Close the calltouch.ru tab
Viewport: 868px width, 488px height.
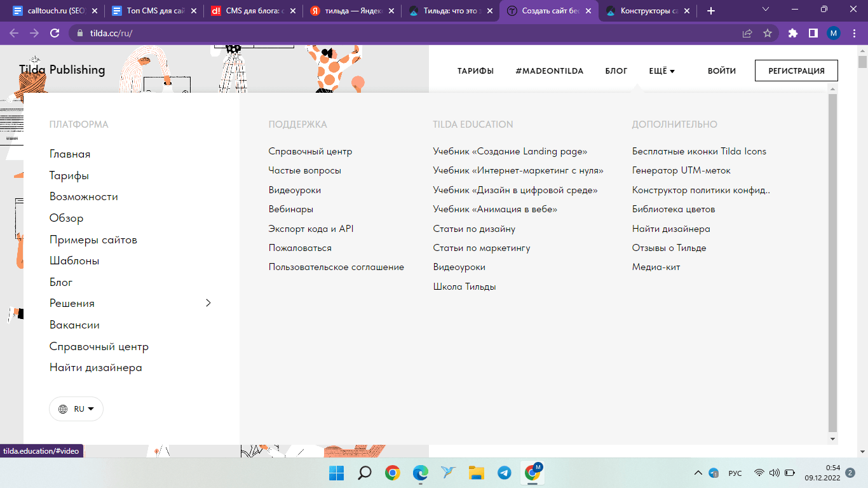(94, 11)
